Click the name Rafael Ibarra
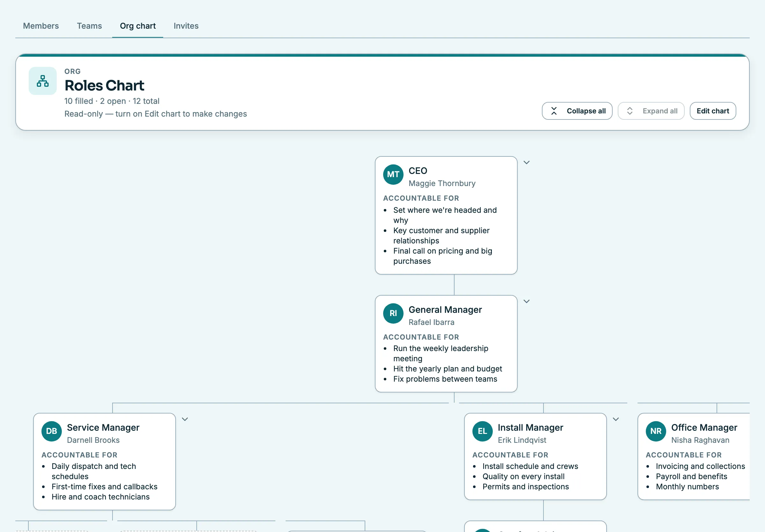 pyautogui.click(x=431, y=322)
